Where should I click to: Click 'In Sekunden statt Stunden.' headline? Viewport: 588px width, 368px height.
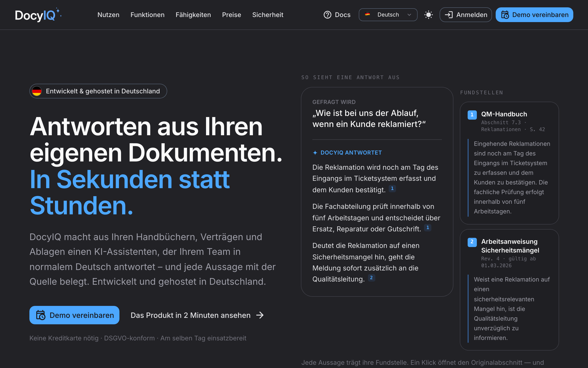[x=130, y=193]
